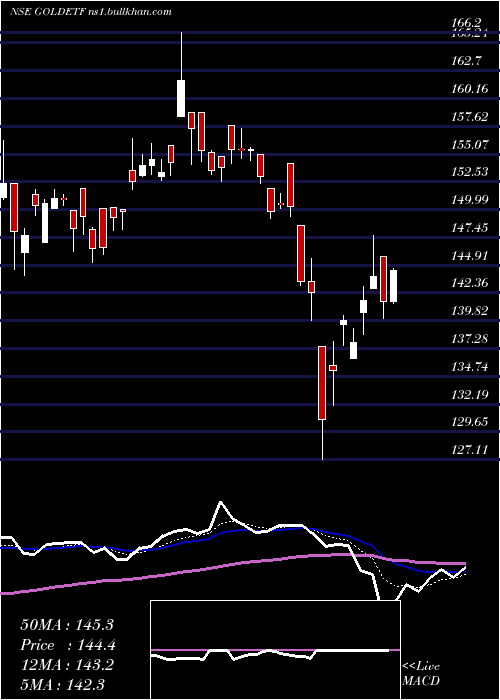Select the 149.99 price axis label
The width and height of the screenshot is (500, 700).
click(470, 200)
